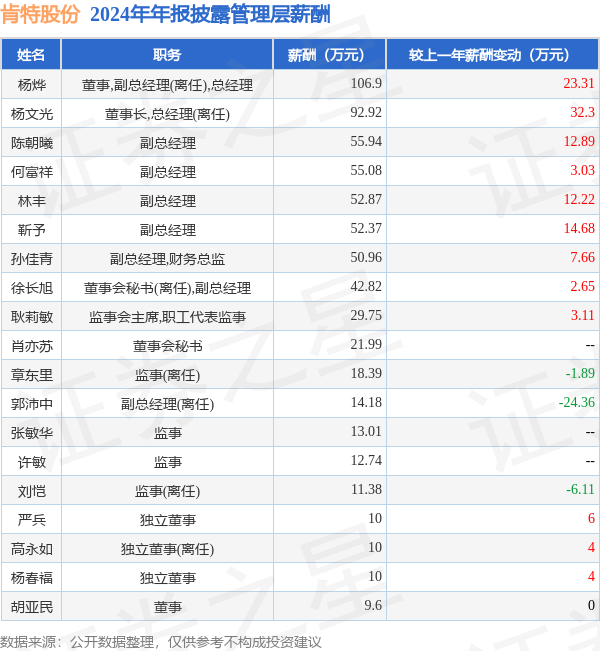
Task: Click change value 7.66
Action: coord(583,258)
